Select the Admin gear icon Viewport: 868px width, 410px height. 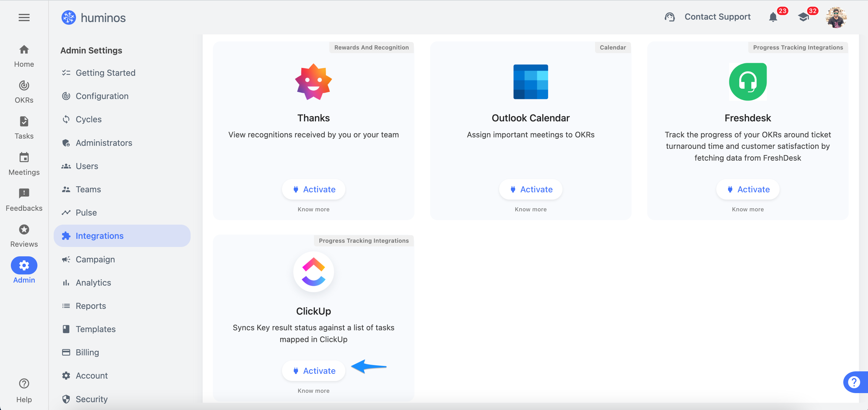tap(24, 266)
